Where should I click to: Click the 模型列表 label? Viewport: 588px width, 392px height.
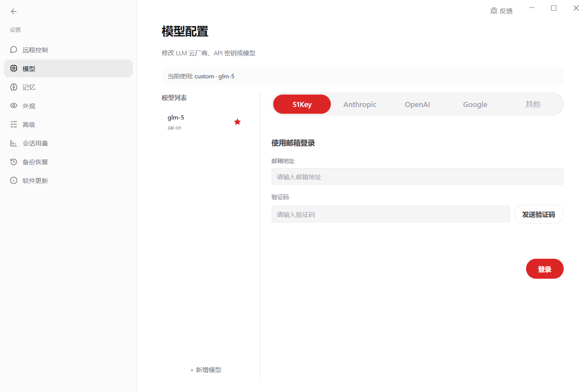click(174, 98)
